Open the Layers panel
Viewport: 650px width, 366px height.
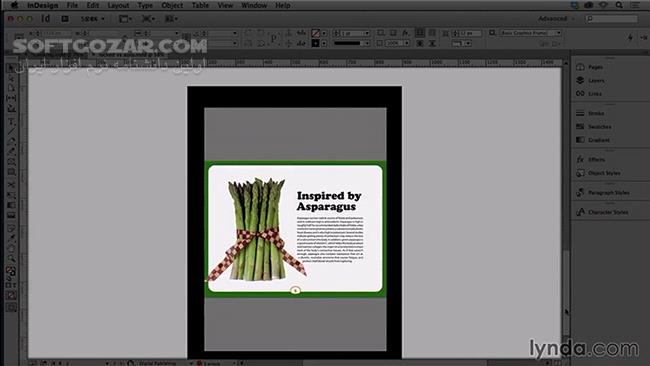[590, 80]
